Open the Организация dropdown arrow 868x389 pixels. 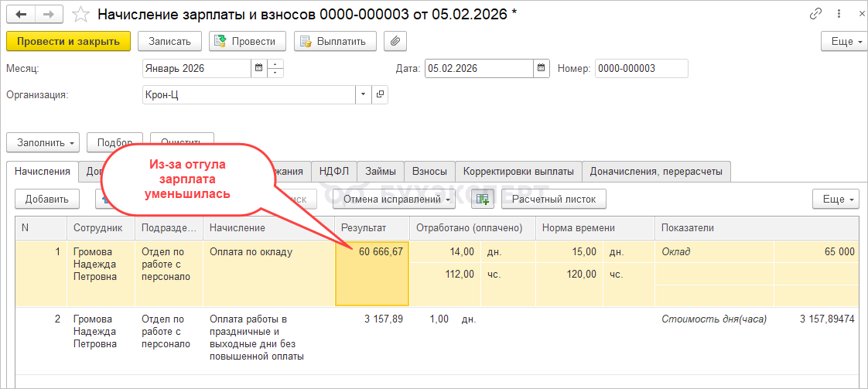[363, 94]
